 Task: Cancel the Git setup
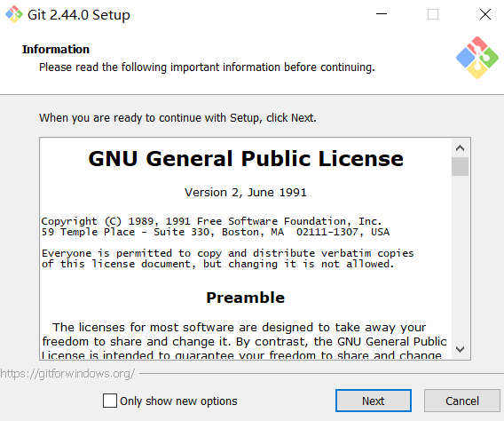pyautogui.click(x=462, y=401)
